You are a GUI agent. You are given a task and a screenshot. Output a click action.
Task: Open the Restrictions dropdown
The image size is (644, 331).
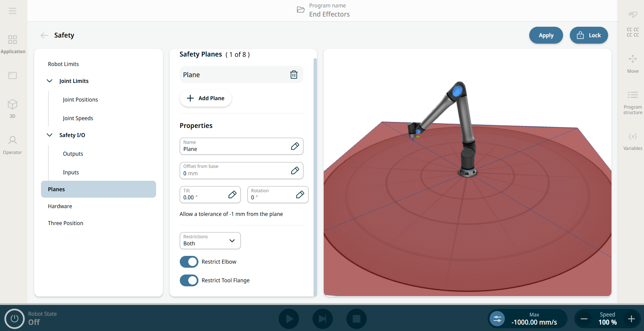210,241
